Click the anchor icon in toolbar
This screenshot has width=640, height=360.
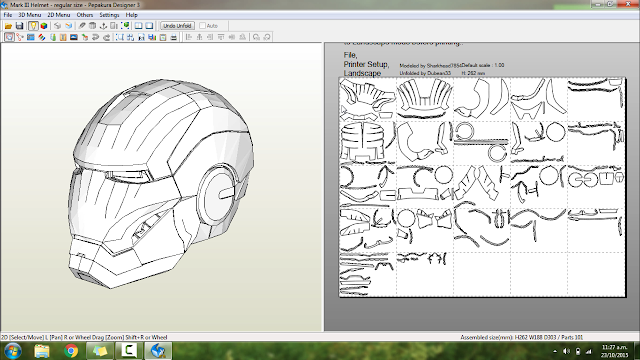pyautogui.click(x=103, y=26)
